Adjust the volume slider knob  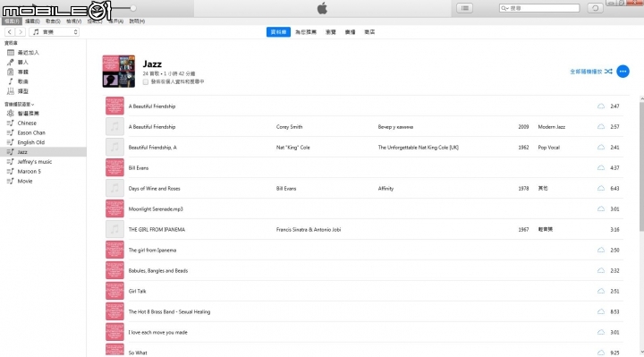[133, 8]
